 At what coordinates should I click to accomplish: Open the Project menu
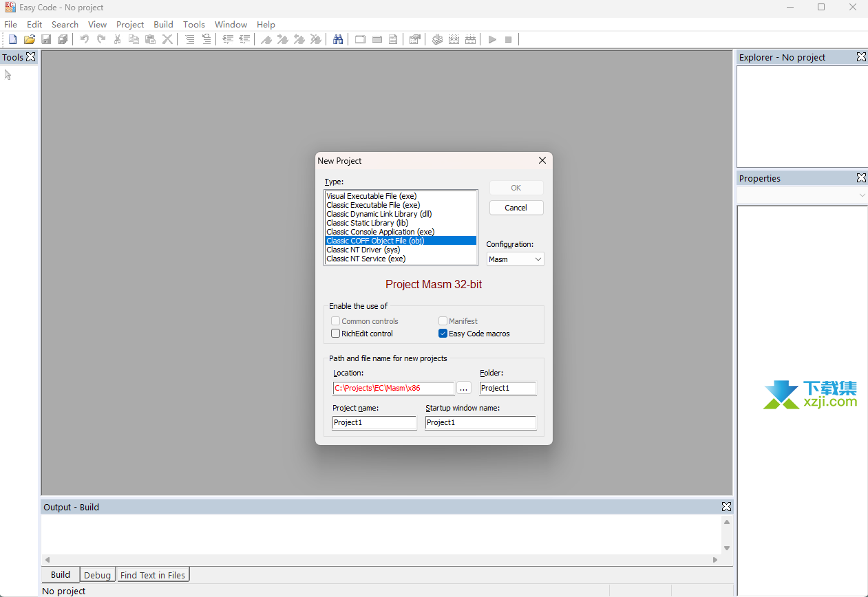pos(130,24)
